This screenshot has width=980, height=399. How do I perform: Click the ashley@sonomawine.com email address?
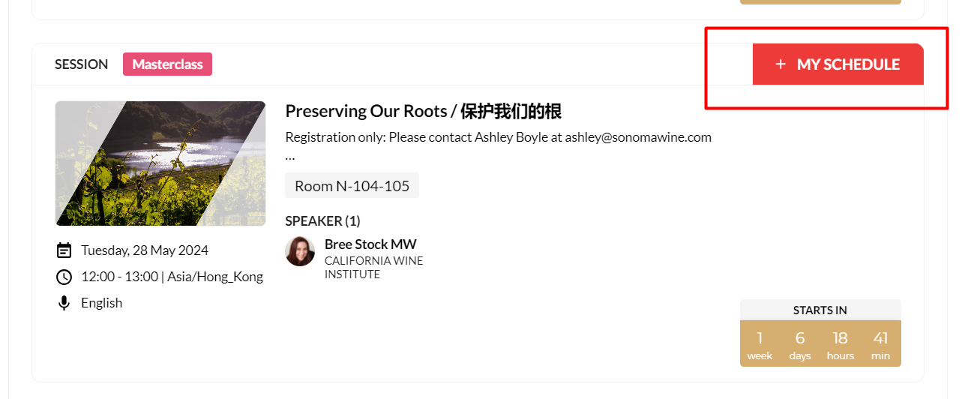point(638,137)
